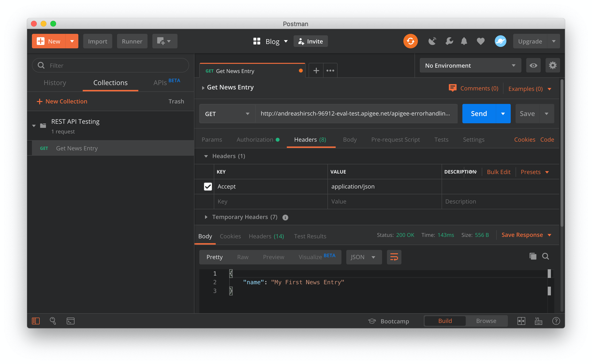Viewport: 592px width, 364px height.
Task: Uncheck the Accept header checkbox
Action: [208, 186]
